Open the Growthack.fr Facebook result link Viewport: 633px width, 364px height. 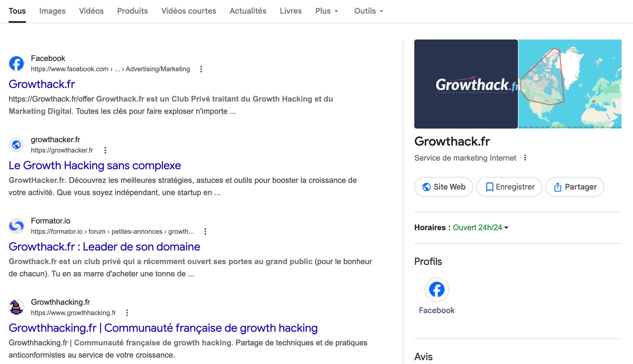[42, 84]
